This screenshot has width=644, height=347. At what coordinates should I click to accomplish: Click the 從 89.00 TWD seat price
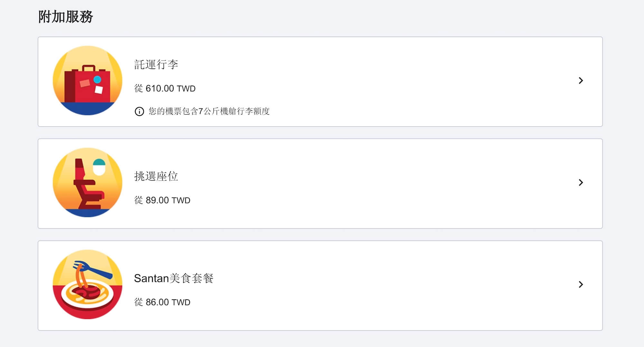[162, 200]
